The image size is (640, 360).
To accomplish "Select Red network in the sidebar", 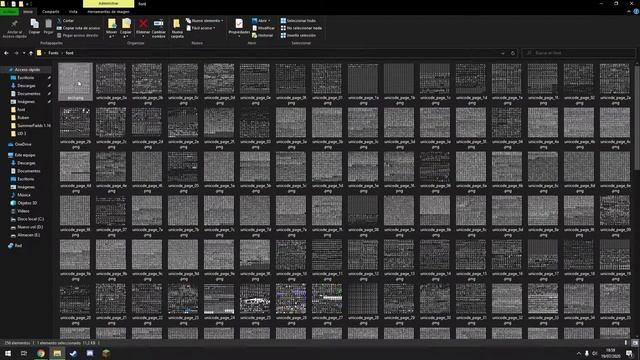I will click(15, 246).
